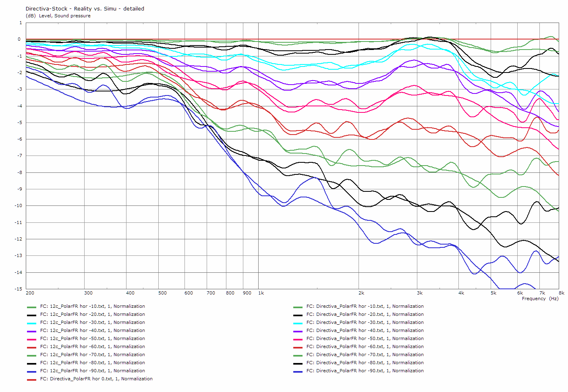
Task: Click the green swatch for Directiva hor -70
Action: pos(298,355)
